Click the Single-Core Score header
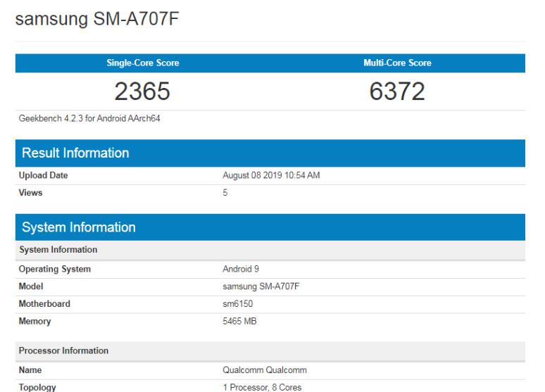The width and height of the screenshot is (545, 392). [x=143, y=63]
